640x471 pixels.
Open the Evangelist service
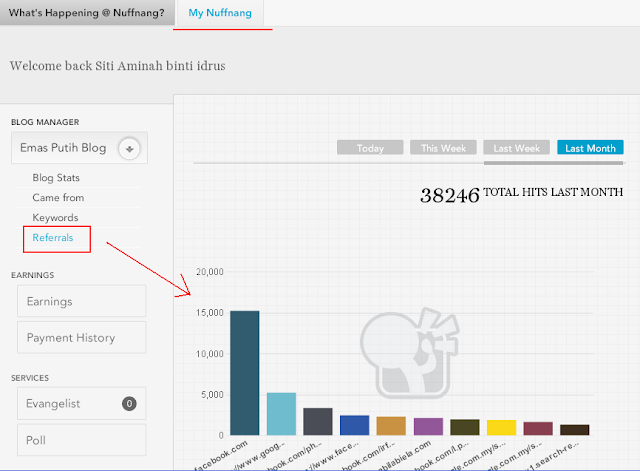click(82, 403)
